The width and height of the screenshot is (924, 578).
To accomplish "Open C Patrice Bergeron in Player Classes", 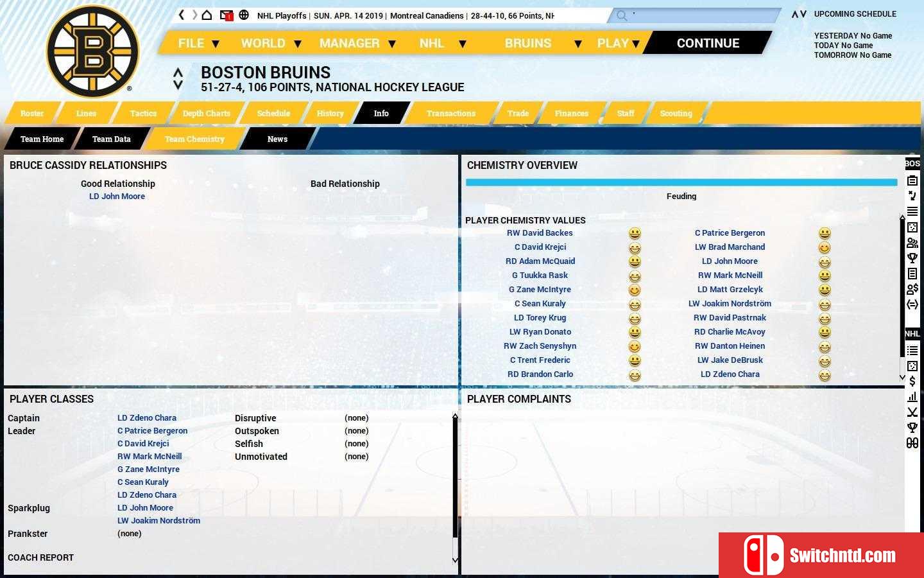I will coord(153,431).
